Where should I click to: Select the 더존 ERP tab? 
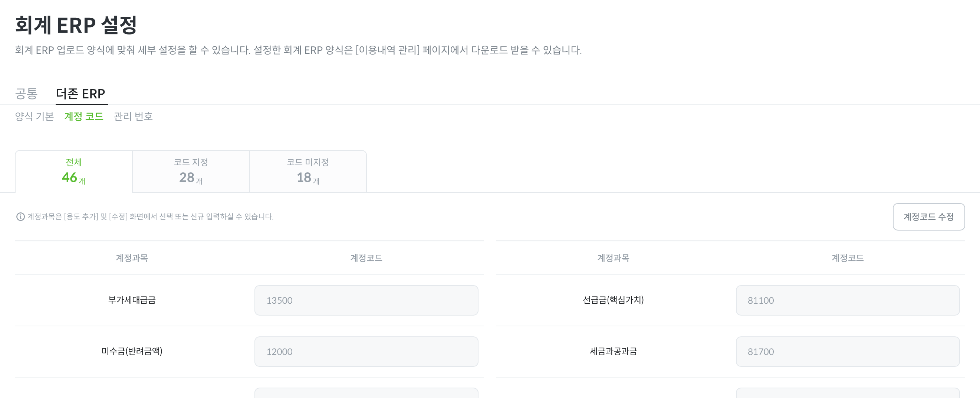tap(80, 94)
